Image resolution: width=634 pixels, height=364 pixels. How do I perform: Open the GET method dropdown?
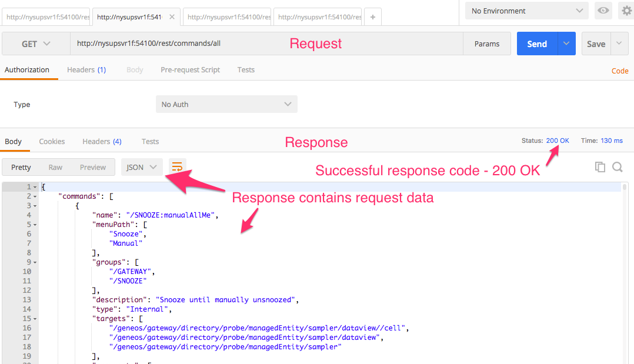pos(36,44)
